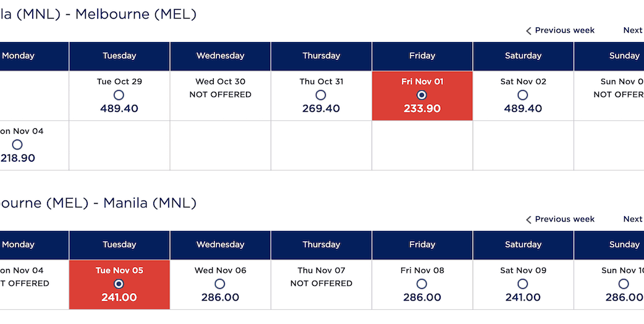This screenshot has width=644, height=324.
Task: Select the Fri Nov 08 286.00 return fare
Action: (422, 284)
